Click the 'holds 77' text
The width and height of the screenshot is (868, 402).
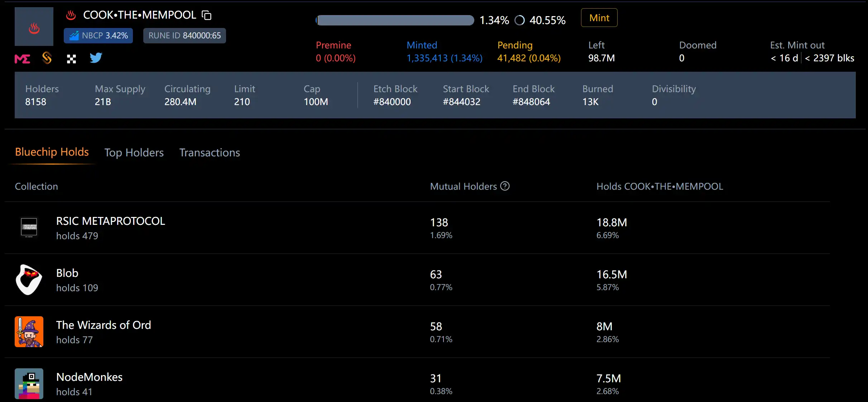(75, 340)
